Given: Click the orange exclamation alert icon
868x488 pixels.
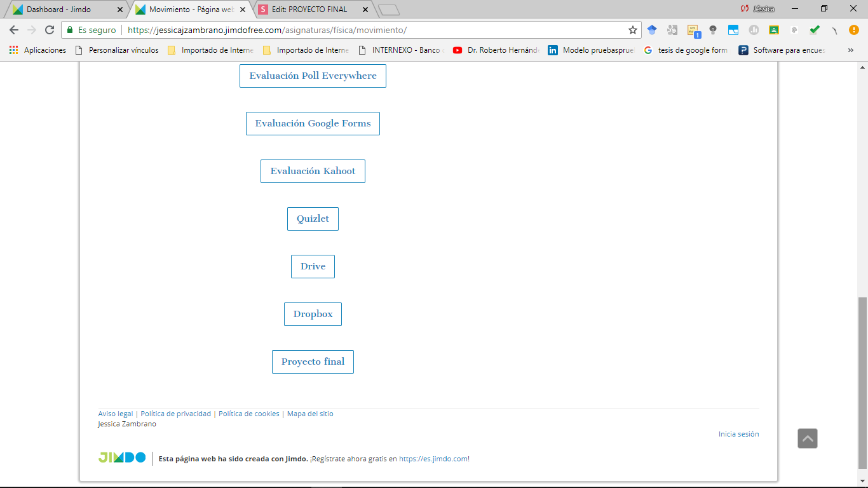Looking at the screenshot, I should click(x=854, y=30).
